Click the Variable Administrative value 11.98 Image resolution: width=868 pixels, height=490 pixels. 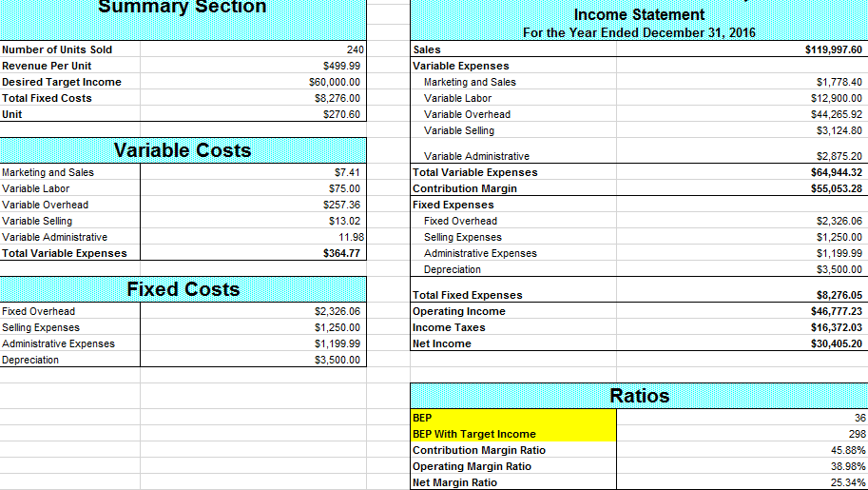point(351,237)
